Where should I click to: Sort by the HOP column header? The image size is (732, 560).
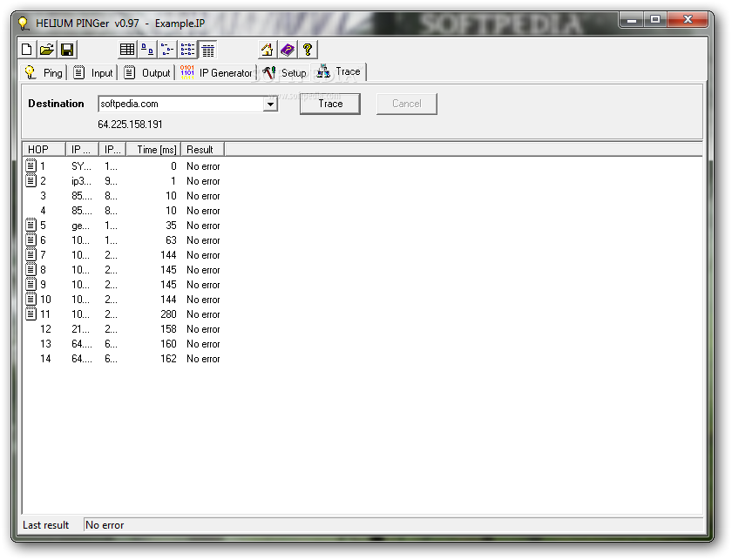[x=44, y=149]
